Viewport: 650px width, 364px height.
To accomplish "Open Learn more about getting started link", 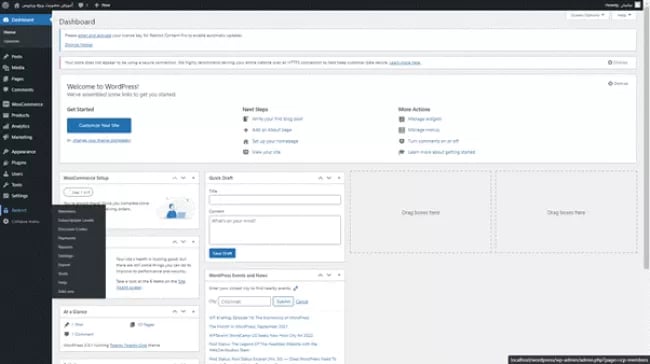I will coord(441,152).
